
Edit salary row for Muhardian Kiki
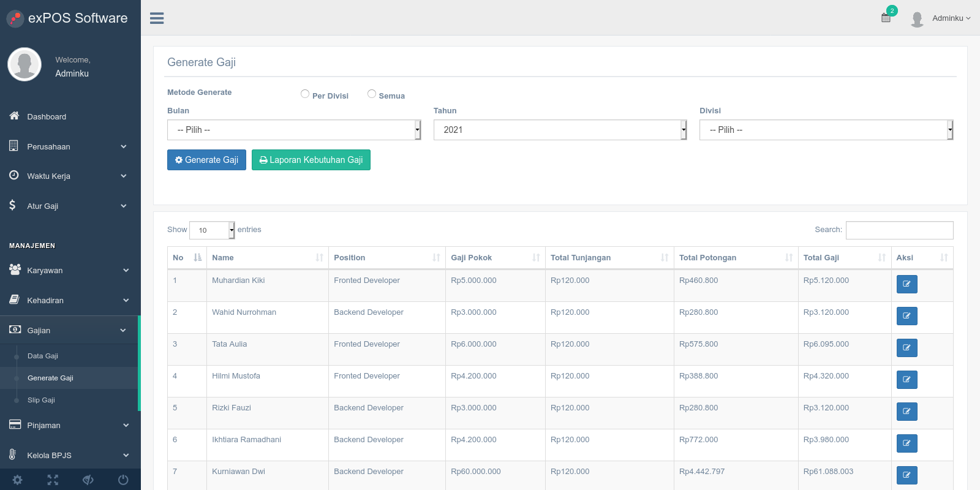(x=907, y=284)
